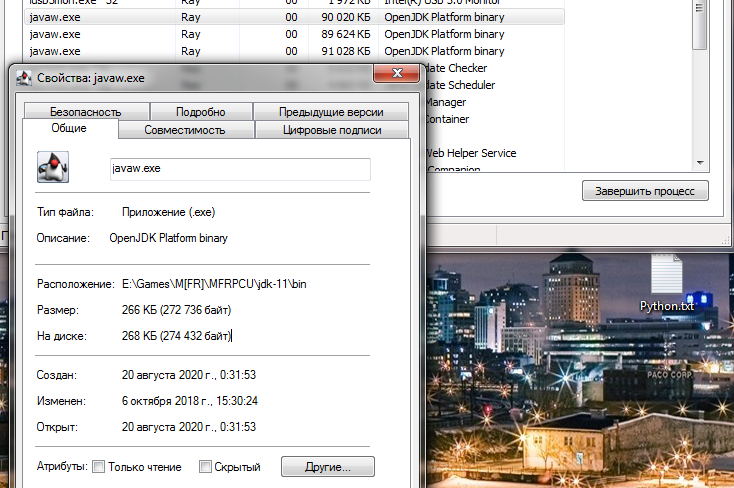Click the Завершить процесс button

point(645,191)
